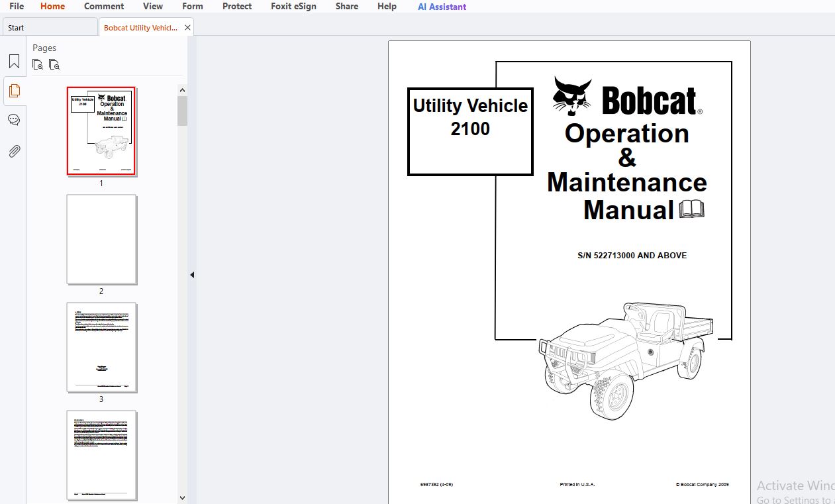Open the Comment ribbon tab
This screenshot has width=835, height=504.
tap(104, 6)
